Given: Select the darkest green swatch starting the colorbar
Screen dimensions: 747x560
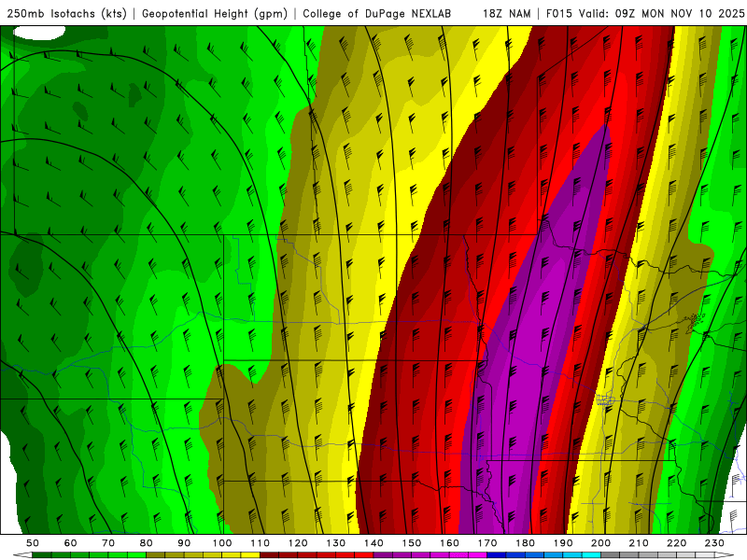Looking at the screenshot, I should [x=41, y=555].
